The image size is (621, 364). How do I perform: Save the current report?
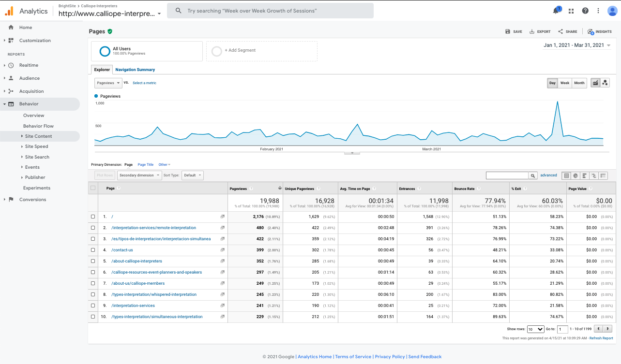pos(513,31)
